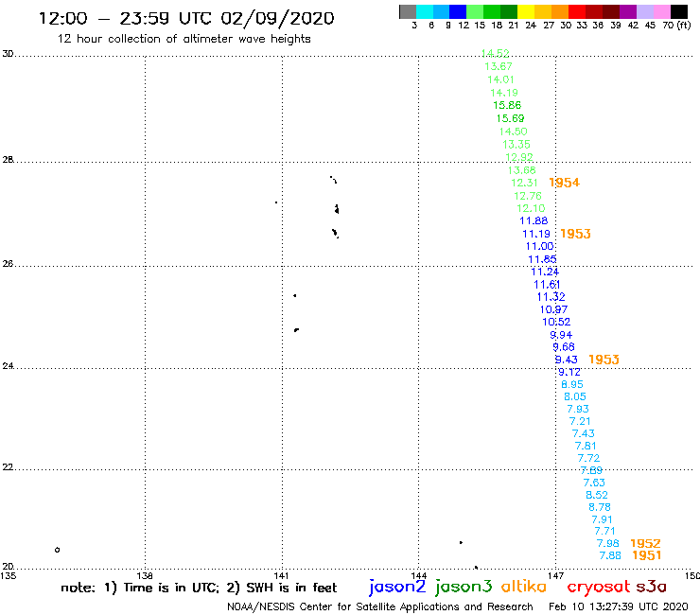This screenshot has width=700, height=615.
Task: Select the 28 latitude axis label
Action: (8, 160)
